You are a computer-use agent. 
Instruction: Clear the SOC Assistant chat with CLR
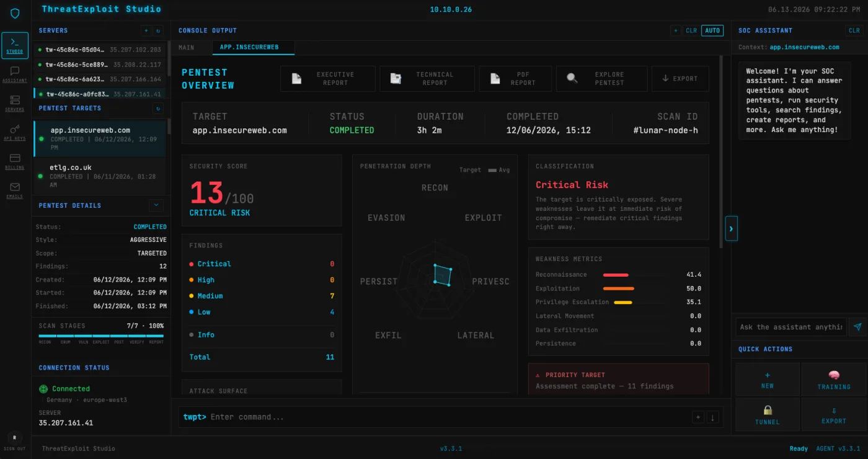[x=854, y=30]
